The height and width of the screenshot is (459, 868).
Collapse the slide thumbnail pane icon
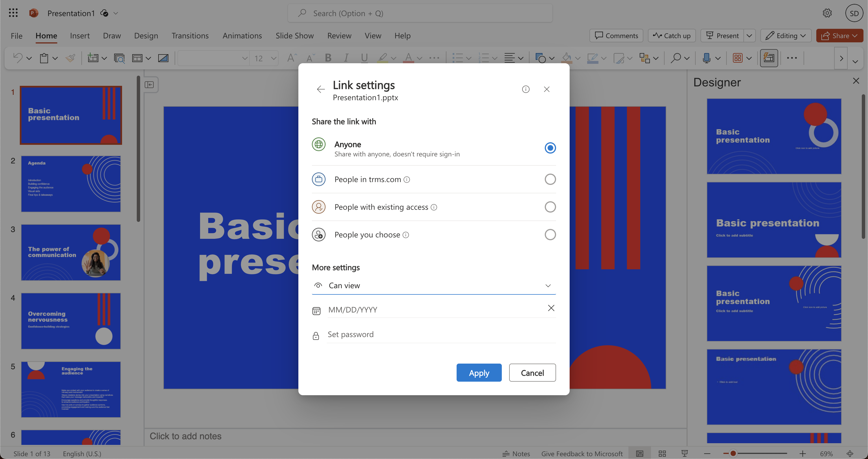point(149,84)
